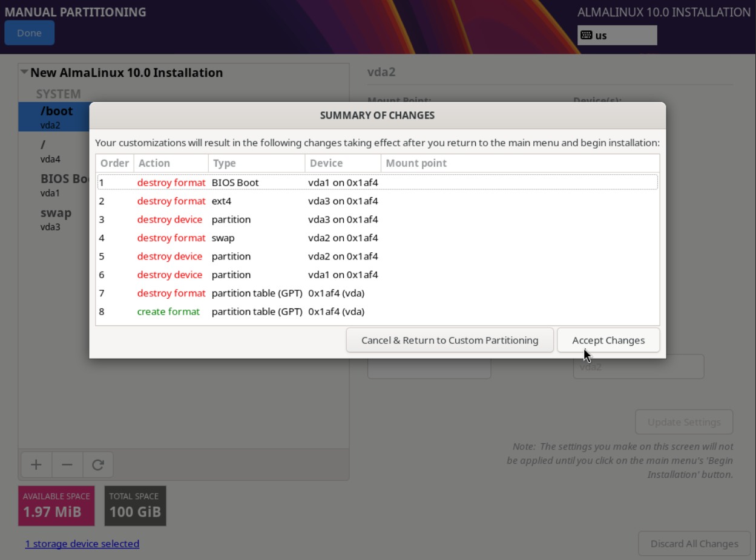
Task: Click '0x1af4 (vda)' in order row 7
Action: [337, 293]
